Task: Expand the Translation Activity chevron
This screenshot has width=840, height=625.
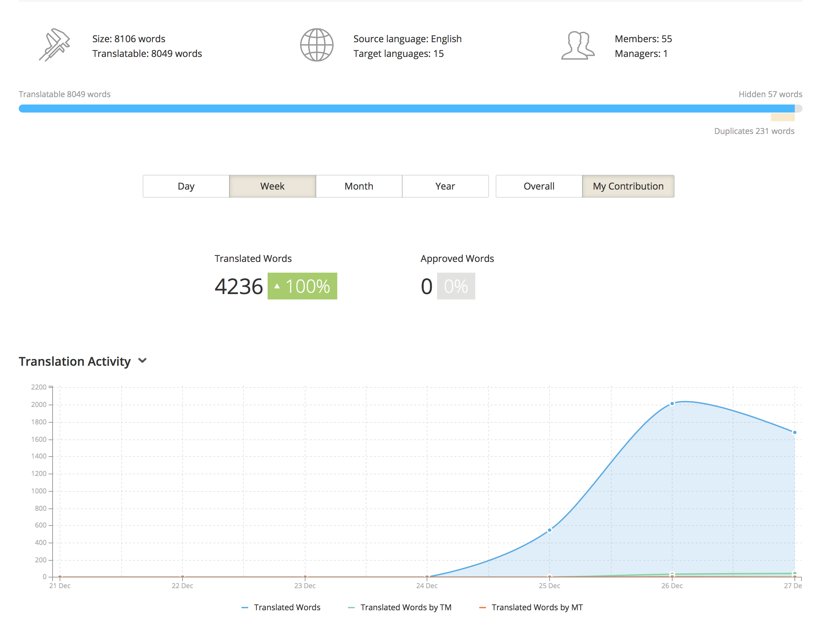Action: [x=142, y=360]
